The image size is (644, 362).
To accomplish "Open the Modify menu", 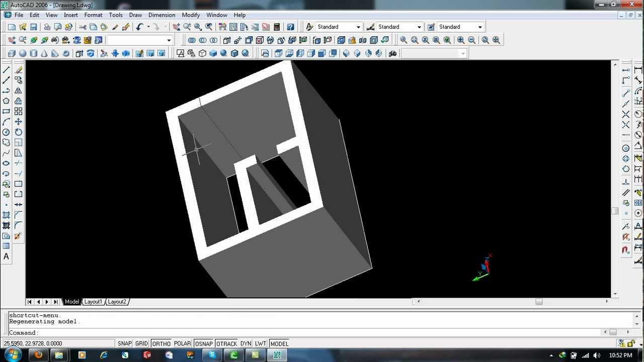I will coord(191,15).
